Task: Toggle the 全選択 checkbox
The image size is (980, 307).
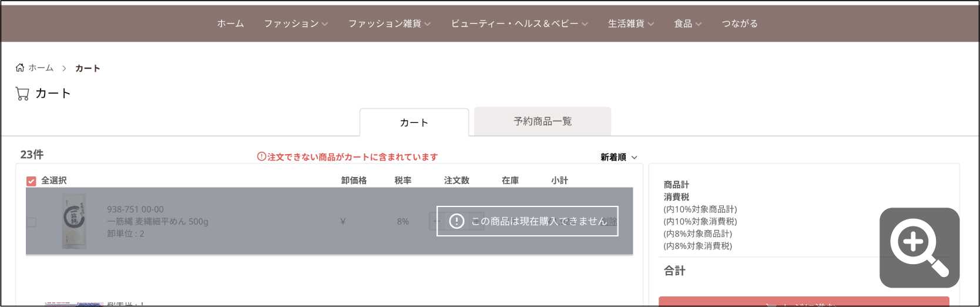Action: point(32,181)
